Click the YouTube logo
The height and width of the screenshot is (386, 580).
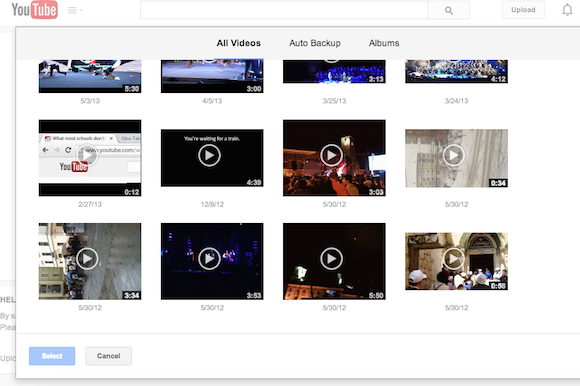click(34, 10)
